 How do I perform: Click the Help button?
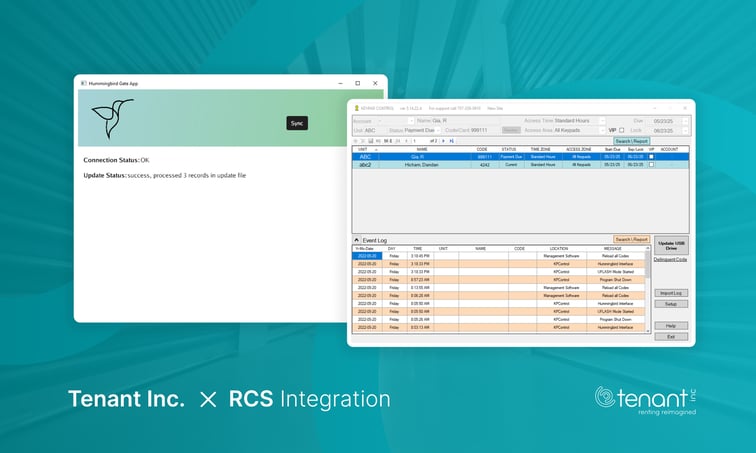[671, 326]
